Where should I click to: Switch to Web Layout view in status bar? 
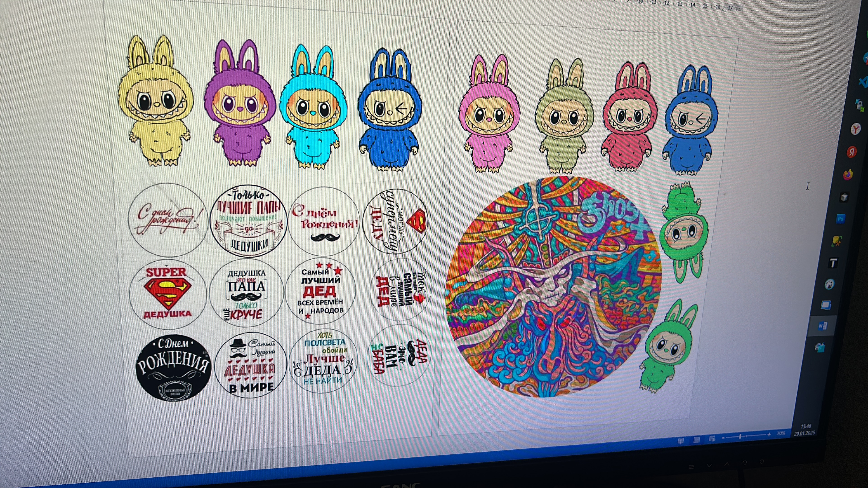(712, 439)
